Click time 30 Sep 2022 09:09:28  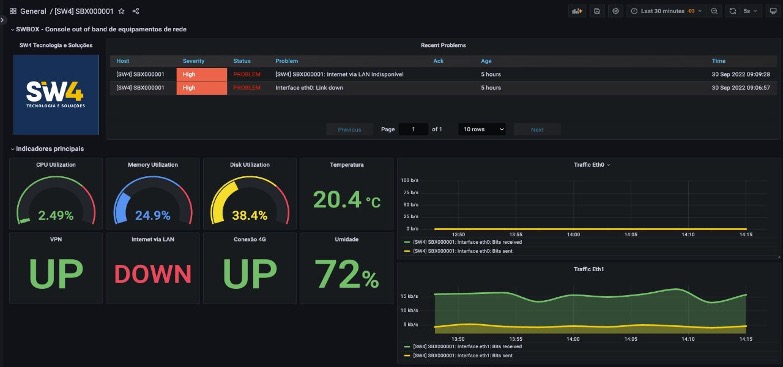coord(741,74)
